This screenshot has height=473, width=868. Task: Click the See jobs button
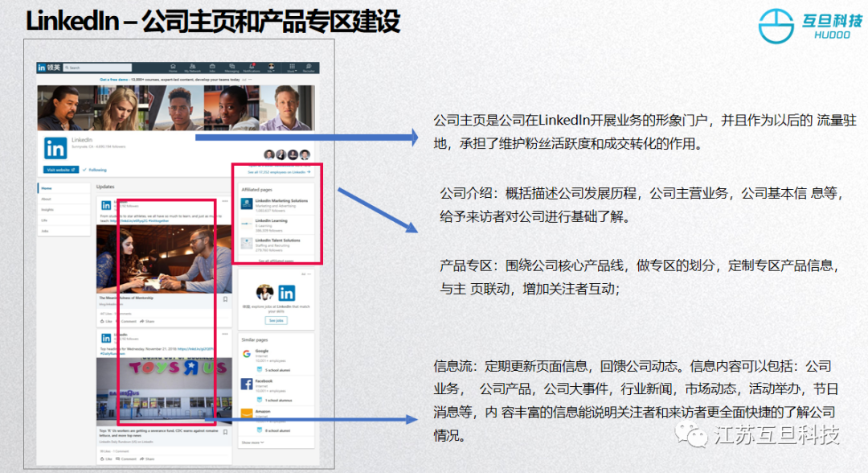276,320
